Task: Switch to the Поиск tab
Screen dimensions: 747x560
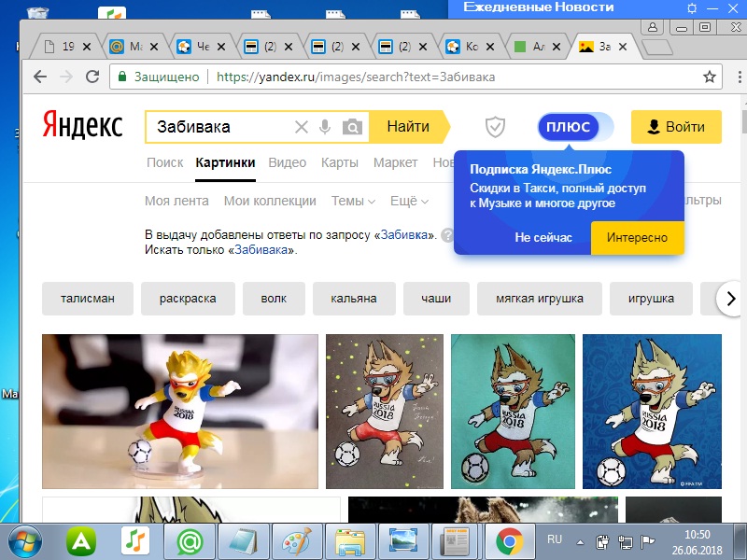Action: (x=165, y=162)
